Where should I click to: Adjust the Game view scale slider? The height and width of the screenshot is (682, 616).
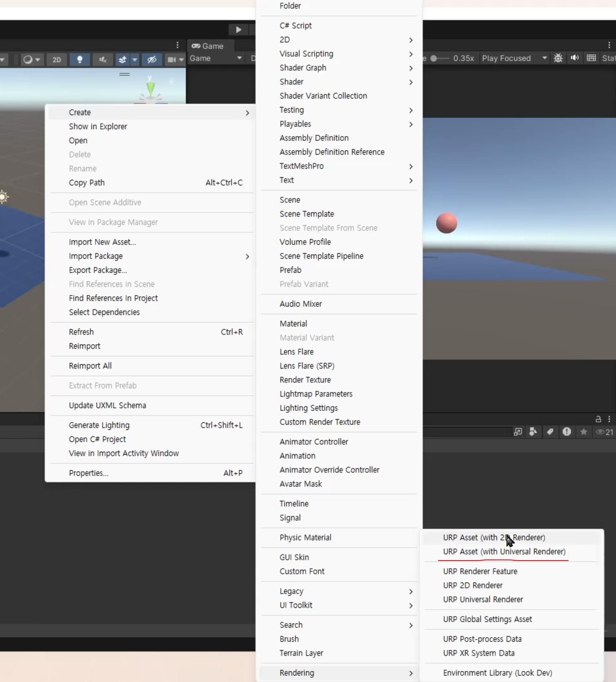pyautogui.click(x=434, y=58)
